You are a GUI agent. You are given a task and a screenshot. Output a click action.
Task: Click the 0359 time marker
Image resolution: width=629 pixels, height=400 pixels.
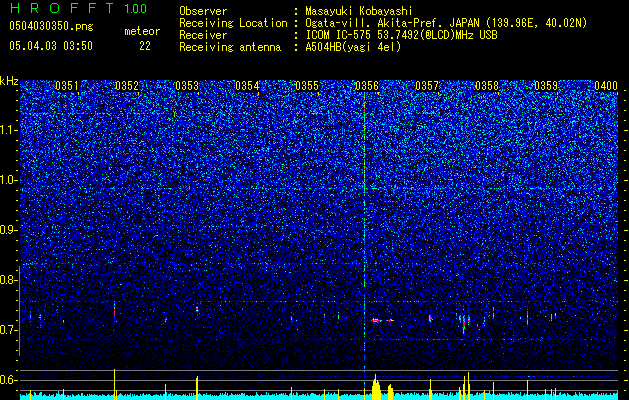(x=546, y=86)
